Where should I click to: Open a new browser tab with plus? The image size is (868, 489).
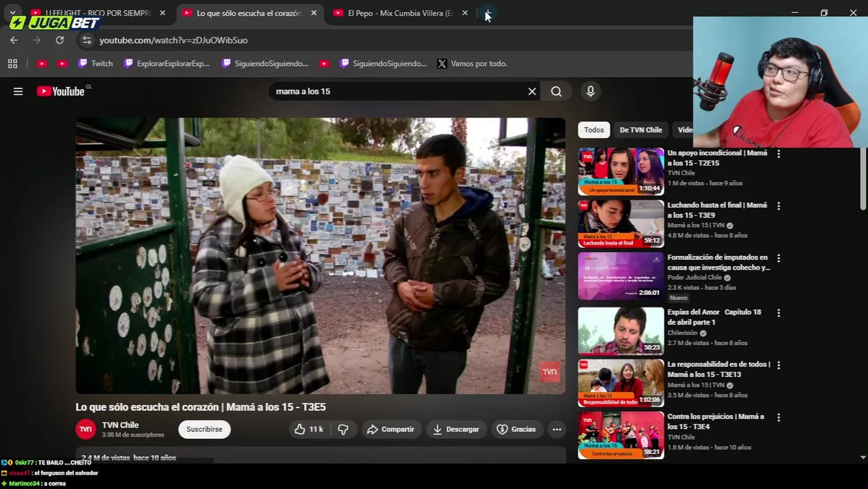(488, 13)
